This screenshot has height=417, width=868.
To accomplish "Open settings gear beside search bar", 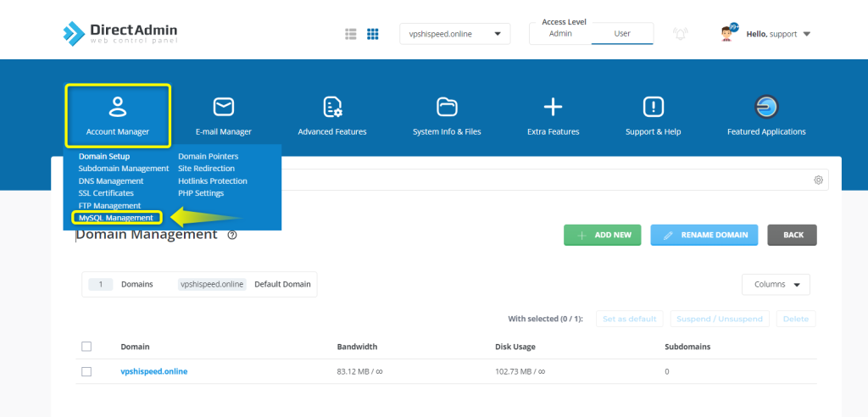I will pos(818,180).
